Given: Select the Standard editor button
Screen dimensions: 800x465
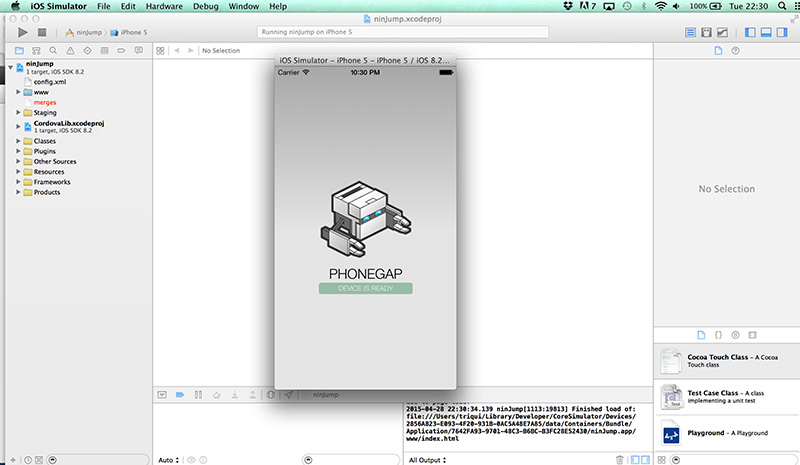Looking at the screenshot, I should (690, 32).
